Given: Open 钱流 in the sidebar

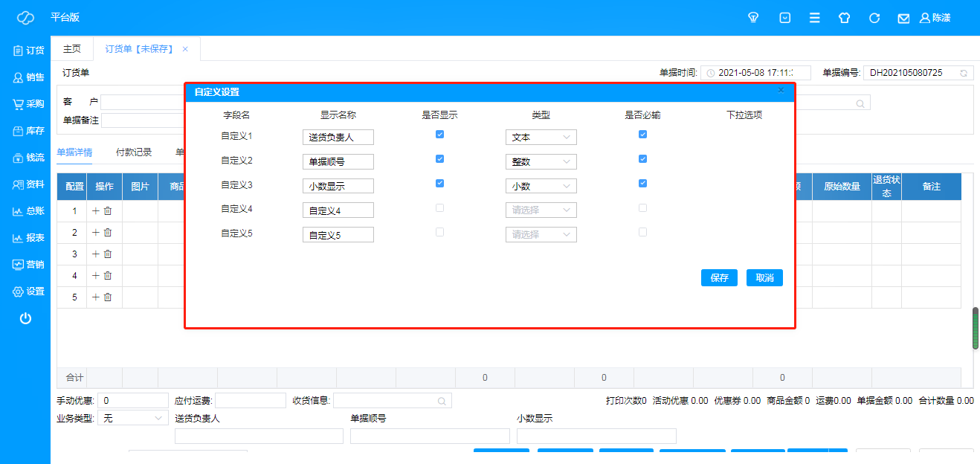Looking at the screenshot, I should coord(28,158).
